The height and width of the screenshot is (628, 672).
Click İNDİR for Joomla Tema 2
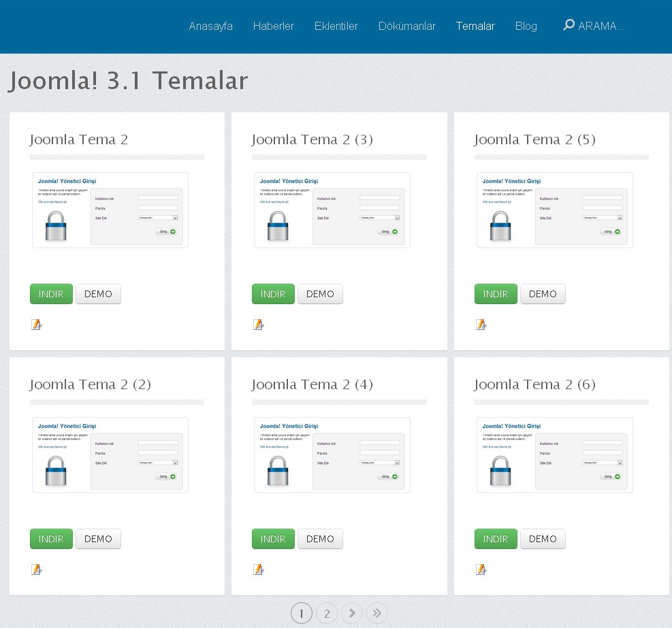tap(52, 294)
